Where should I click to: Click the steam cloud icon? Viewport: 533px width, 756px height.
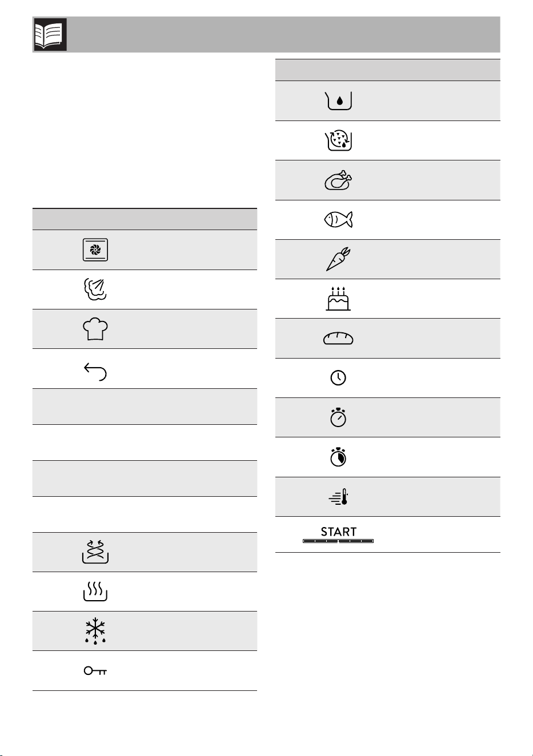coord(95,289)
